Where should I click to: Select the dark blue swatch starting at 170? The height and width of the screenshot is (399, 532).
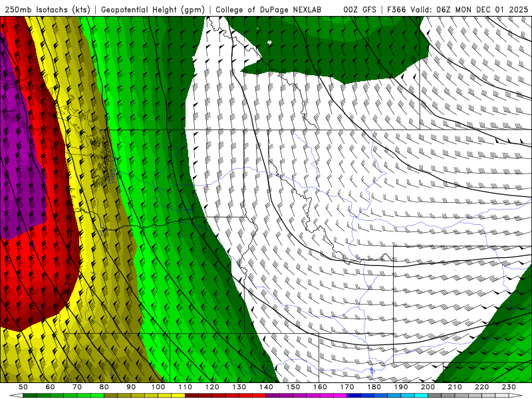(354, 396)
